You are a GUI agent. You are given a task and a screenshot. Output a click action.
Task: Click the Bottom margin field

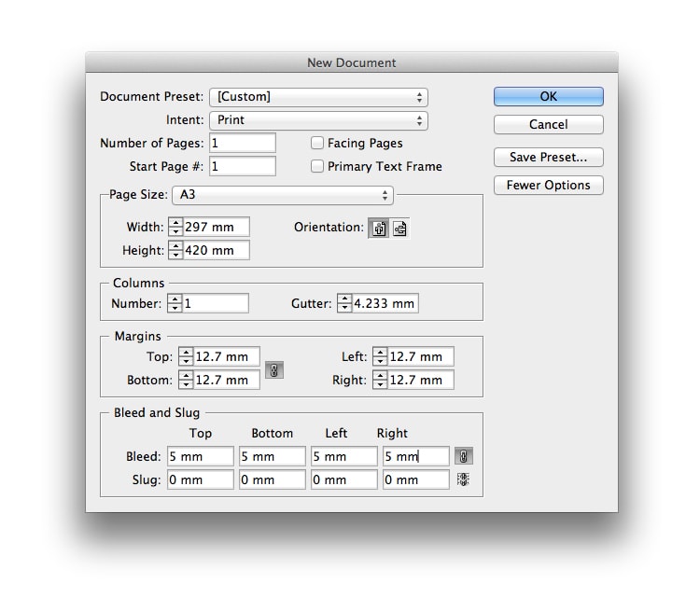pos(227,380)
